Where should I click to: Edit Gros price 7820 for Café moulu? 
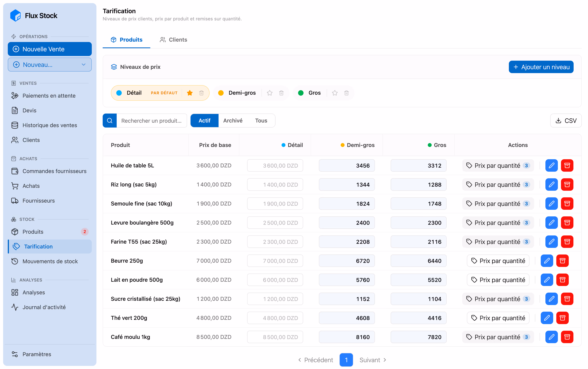418,337
